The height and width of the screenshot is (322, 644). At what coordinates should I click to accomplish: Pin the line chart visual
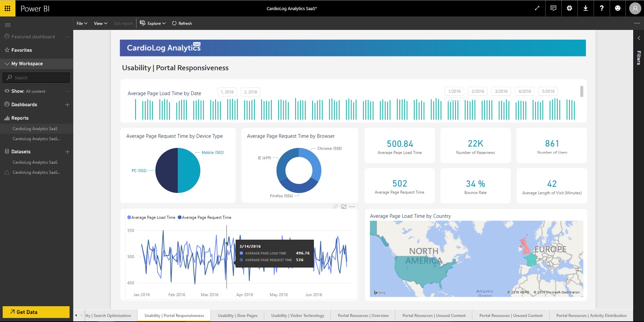(x=335, y=206)
